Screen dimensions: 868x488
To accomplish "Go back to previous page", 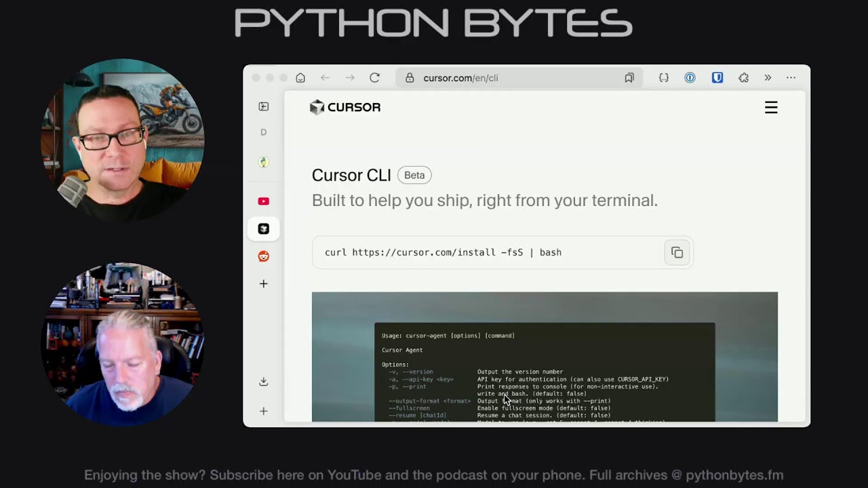I will point(325,78).
